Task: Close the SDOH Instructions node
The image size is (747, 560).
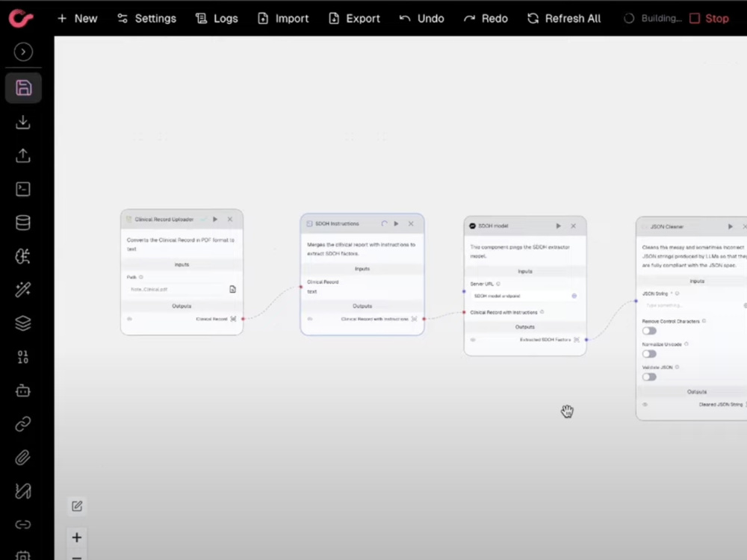Action: [x=411, y=224]
